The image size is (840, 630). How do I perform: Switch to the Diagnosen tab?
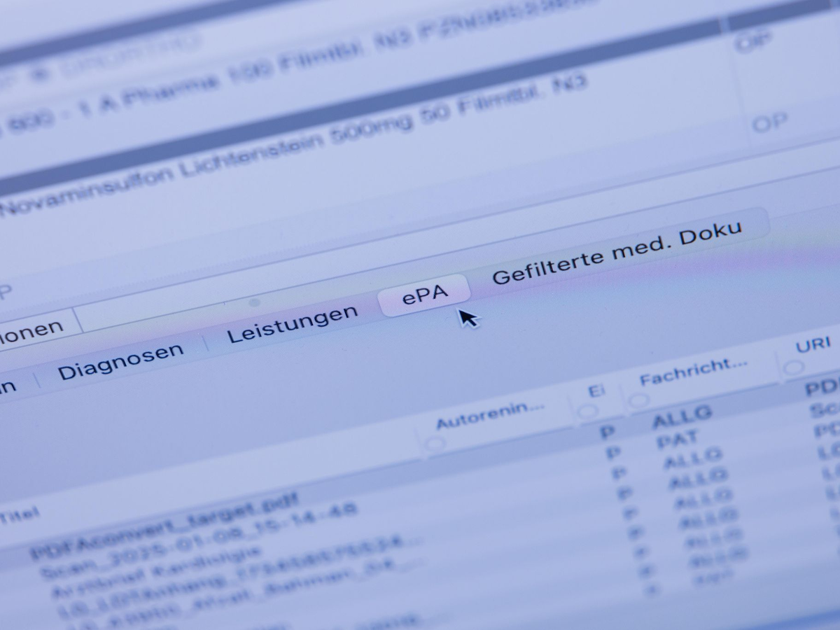tap(120, 361)
